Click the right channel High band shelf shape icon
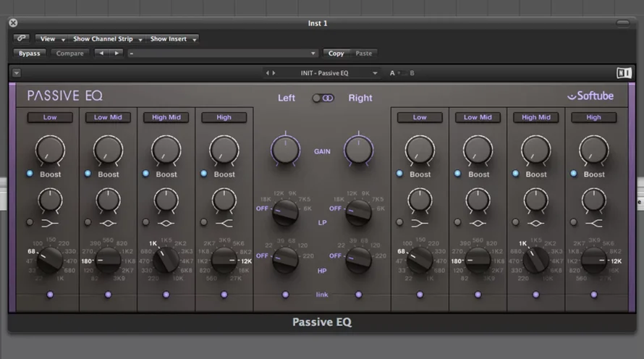This screenshot has height=359, width=644. click(x=594, y=224)
